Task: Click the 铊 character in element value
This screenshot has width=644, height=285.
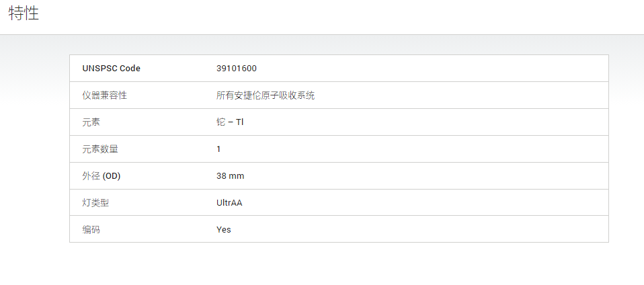Action: coord(221,122)
